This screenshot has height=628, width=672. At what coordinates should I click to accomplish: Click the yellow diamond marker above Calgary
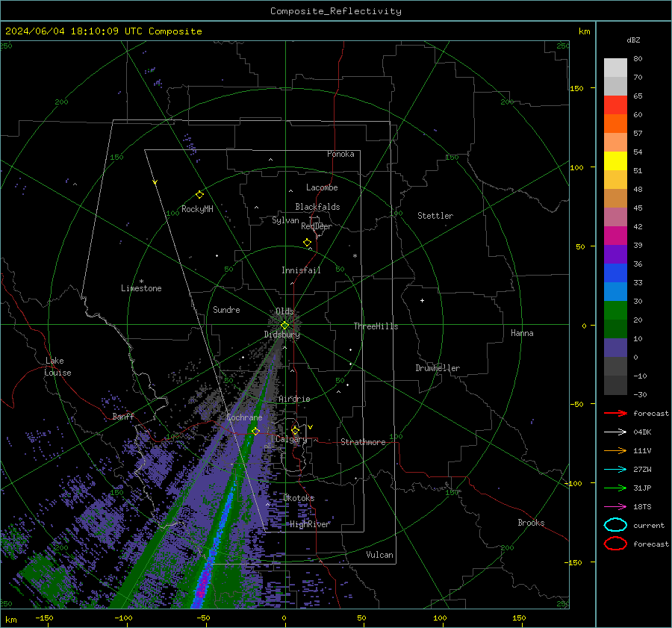[295, 430]
